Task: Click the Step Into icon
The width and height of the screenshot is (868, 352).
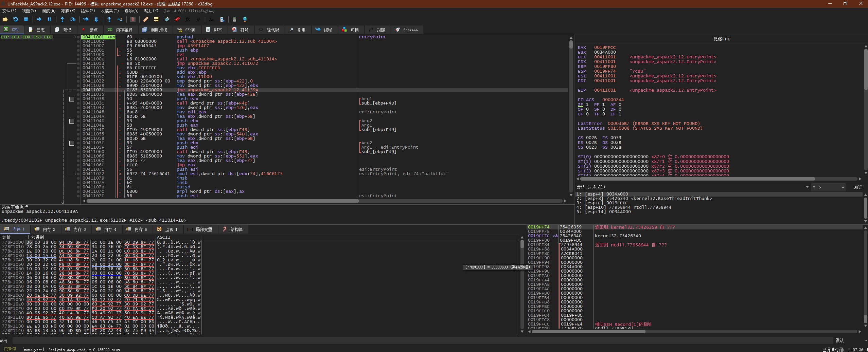Action: pyautogui.click(x=62, y=19)
